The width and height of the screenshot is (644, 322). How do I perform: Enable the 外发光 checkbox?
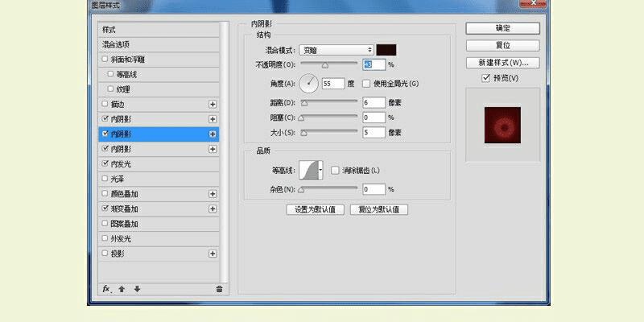[105, 237]
